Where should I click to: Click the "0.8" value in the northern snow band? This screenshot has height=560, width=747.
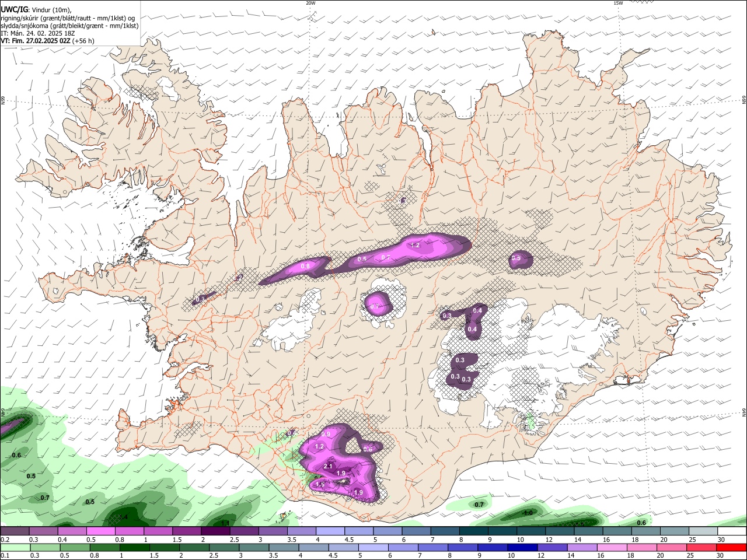click(x=305, y=266)
